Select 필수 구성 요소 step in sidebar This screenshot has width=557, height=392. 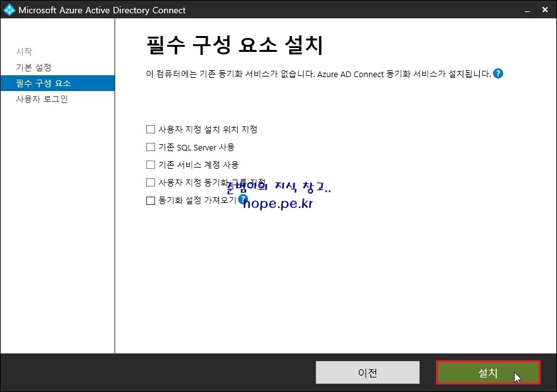58,83
